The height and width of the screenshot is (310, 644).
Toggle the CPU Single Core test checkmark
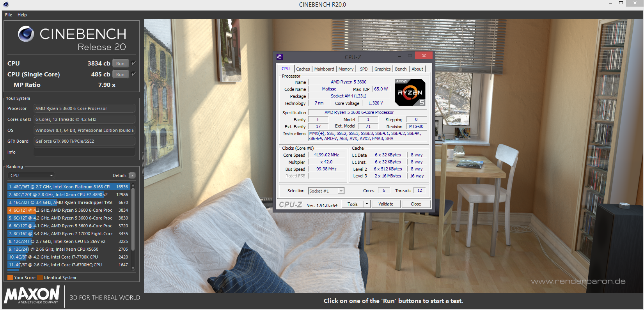tap(133, 74)
